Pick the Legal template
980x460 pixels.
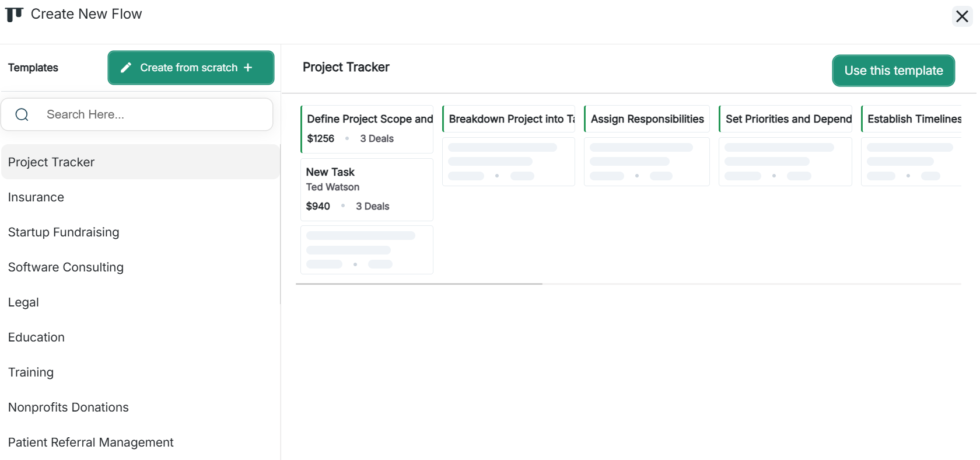[x=23, y=302]
